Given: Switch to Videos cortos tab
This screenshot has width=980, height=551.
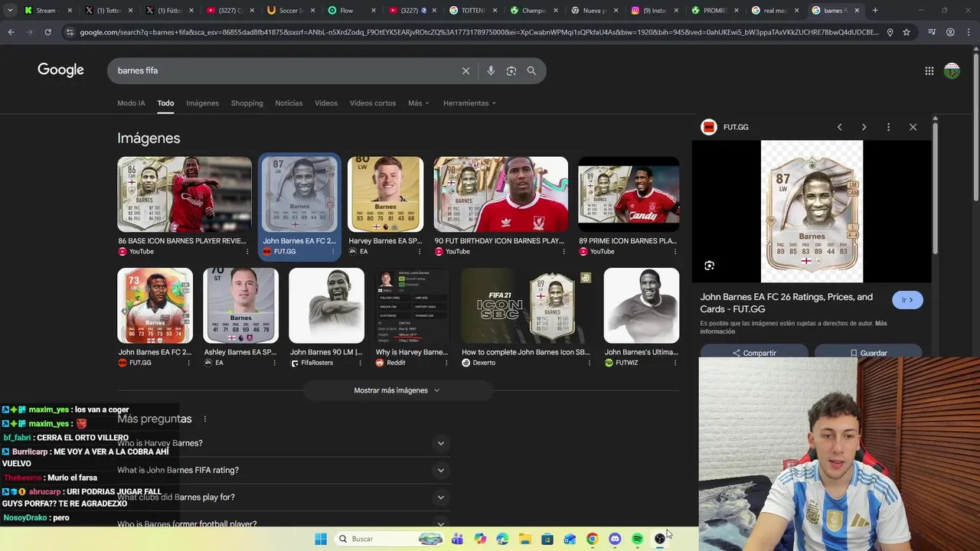Looking at the screenshot, I should pyautogui.click(x=373, y=103).
